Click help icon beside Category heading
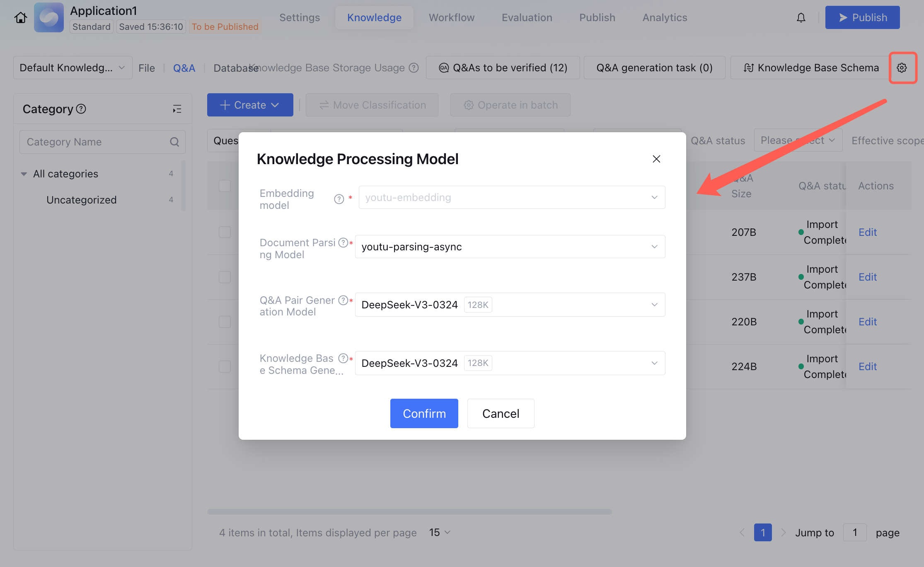The height and width of the screenshot is (567, 924). point(81,109)
